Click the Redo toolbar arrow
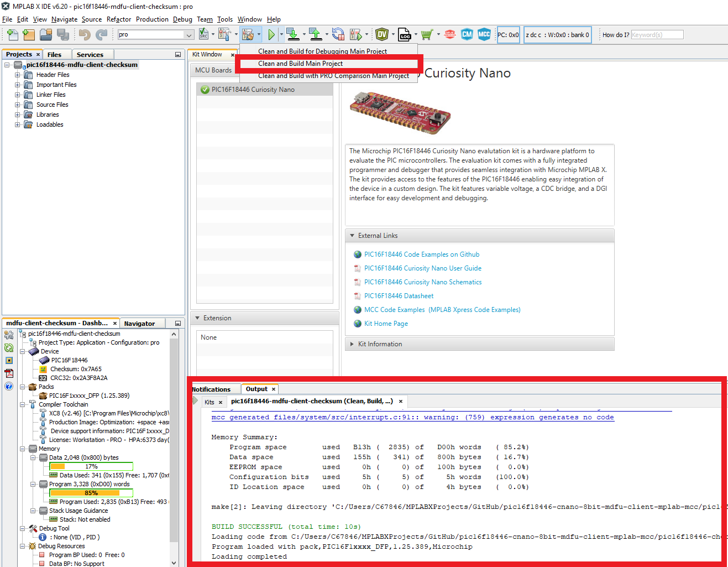 (x=101, y=34)
